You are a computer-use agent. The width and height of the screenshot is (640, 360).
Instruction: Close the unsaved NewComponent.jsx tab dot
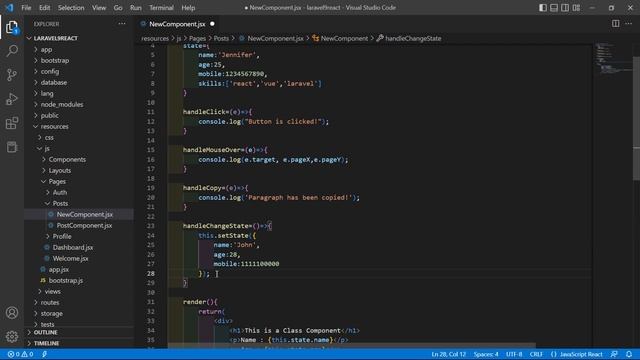click(x=212, y=24)
